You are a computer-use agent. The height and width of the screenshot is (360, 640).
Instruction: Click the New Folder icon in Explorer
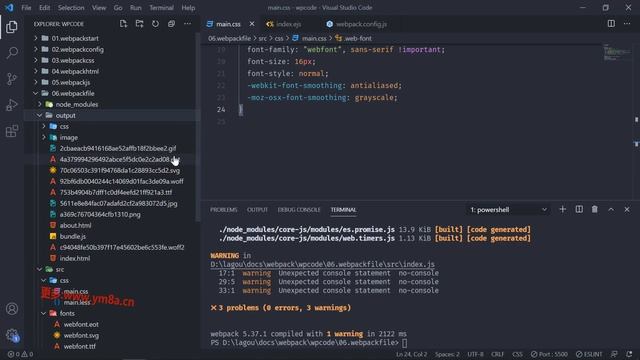point(140,24)
